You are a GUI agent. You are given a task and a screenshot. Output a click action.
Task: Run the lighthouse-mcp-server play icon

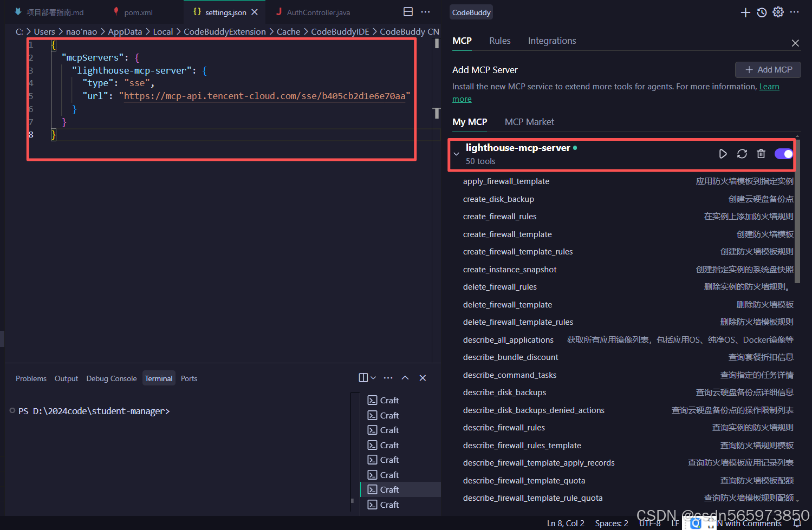pyautogui.click(x=723, y=154)
